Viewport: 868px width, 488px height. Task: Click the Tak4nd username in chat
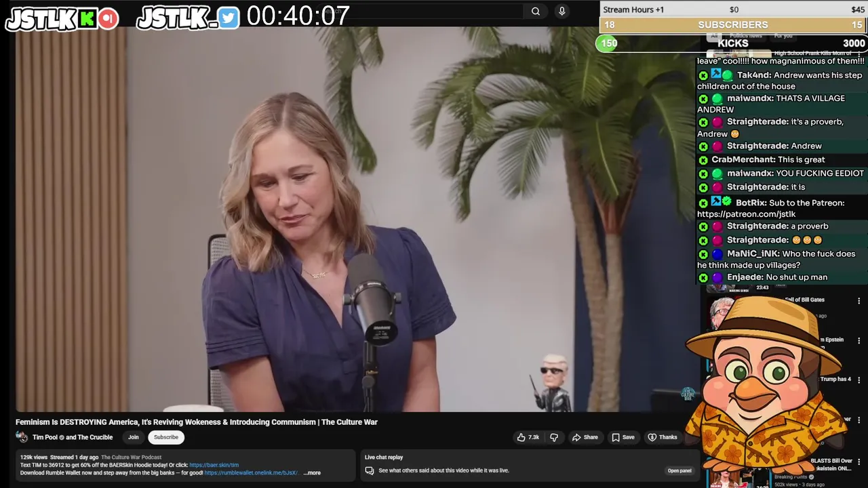click(753, 75)
